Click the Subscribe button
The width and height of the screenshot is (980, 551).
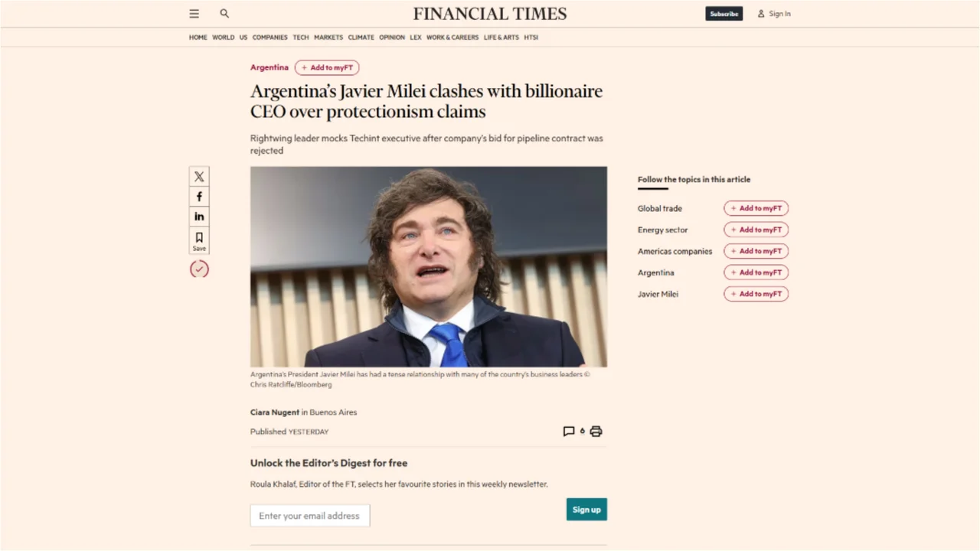[724, 13]
